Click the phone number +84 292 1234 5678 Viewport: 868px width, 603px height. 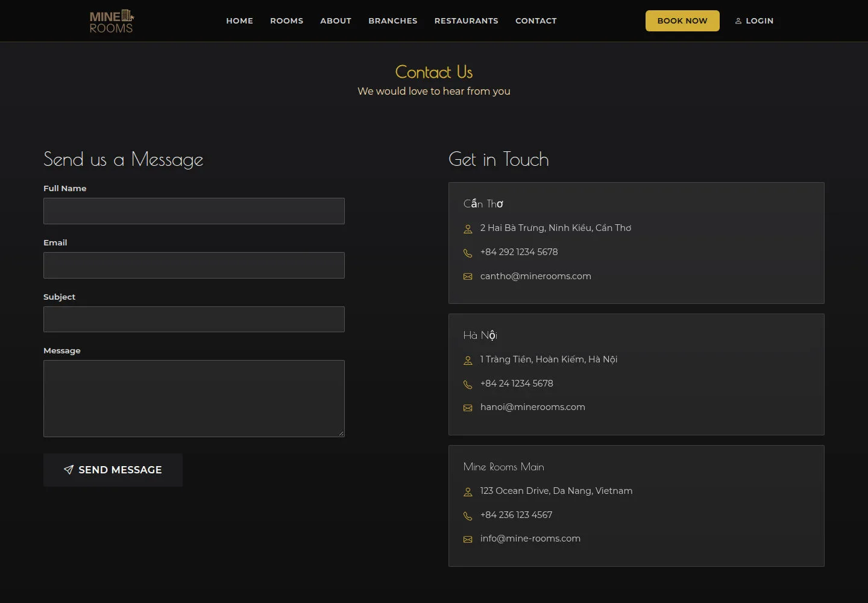tap(519, 252)
